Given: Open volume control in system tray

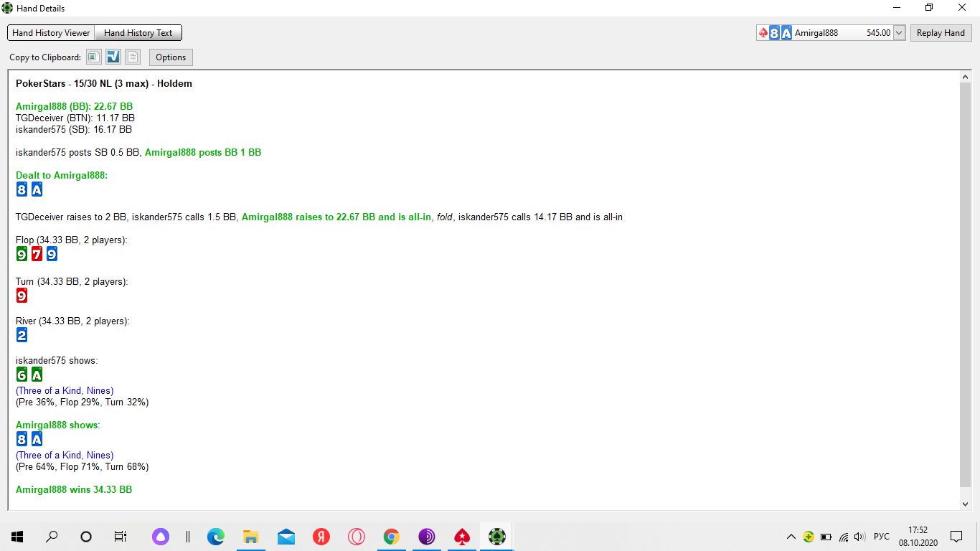Looking at the screenshot, I should [860, 537].
